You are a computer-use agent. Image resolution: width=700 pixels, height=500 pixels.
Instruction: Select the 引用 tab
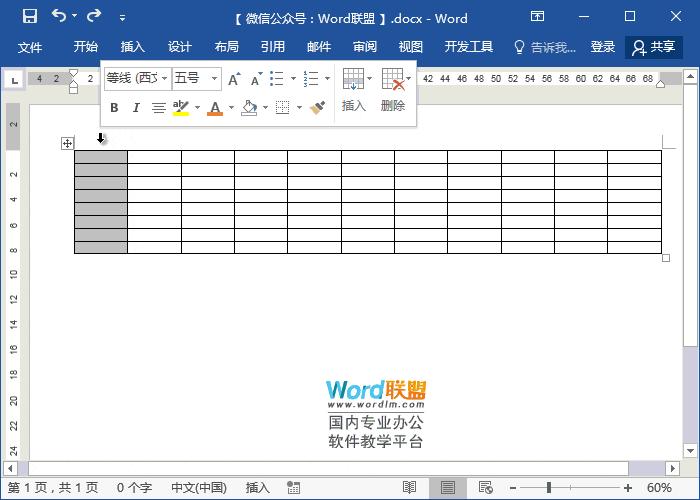(x=273, y=47)
